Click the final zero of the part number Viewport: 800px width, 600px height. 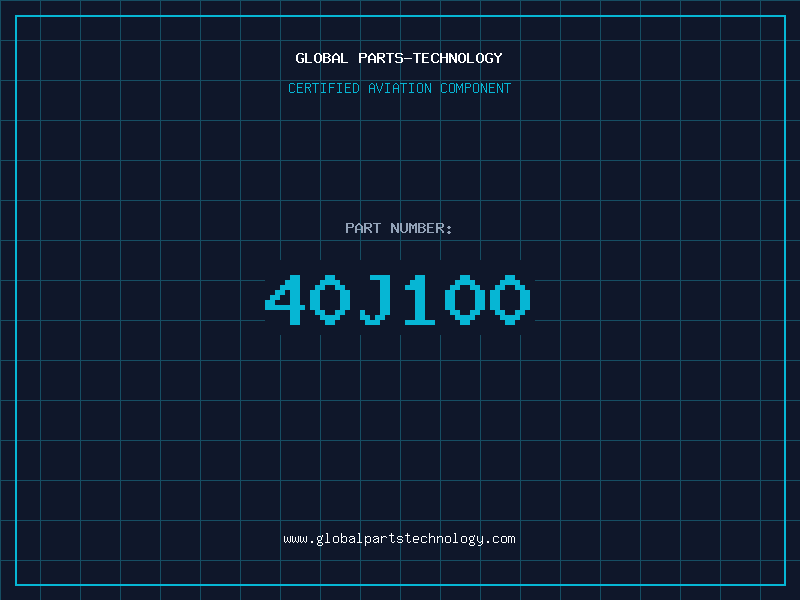[510, 299]
